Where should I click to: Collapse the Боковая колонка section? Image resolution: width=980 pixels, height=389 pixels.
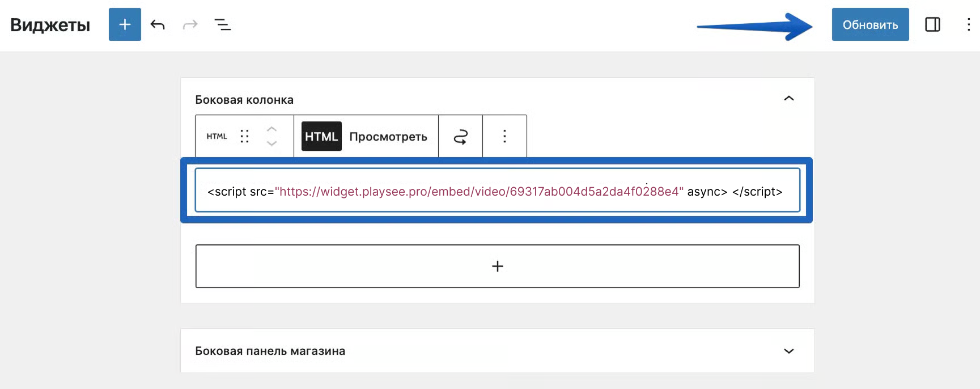pyautogui.click(x=788, y=99)
